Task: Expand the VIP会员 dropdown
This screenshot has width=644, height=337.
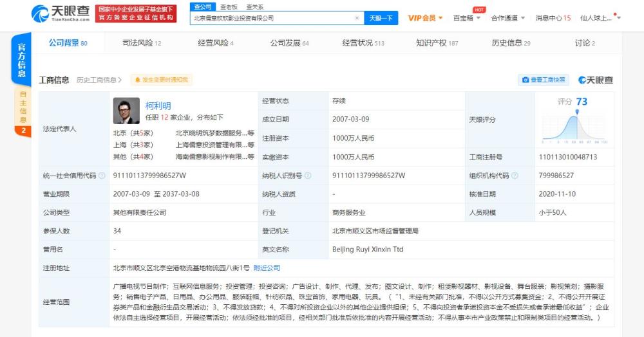Action: (425, 18)
